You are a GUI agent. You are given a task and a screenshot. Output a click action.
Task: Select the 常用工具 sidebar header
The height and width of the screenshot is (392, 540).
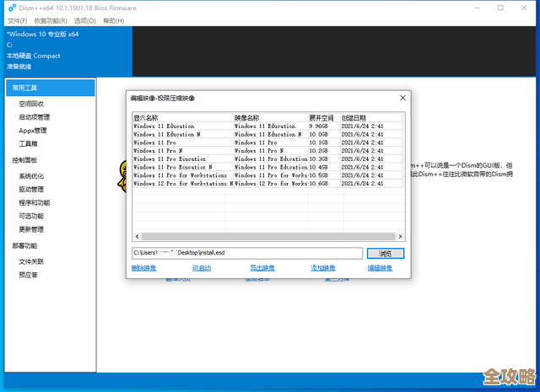(51, 88)
